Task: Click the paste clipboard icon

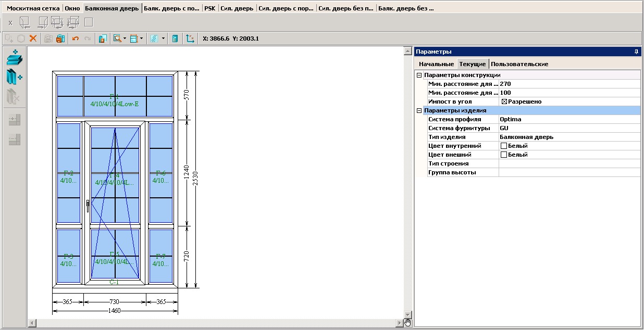Action: (x=60, y=39)
